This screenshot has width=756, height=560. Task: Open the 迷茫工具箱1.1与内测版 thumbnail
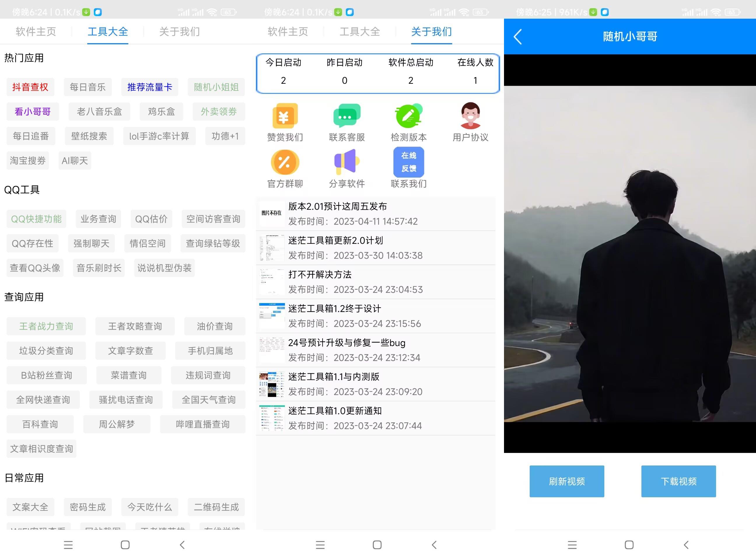tap(272, 384)
